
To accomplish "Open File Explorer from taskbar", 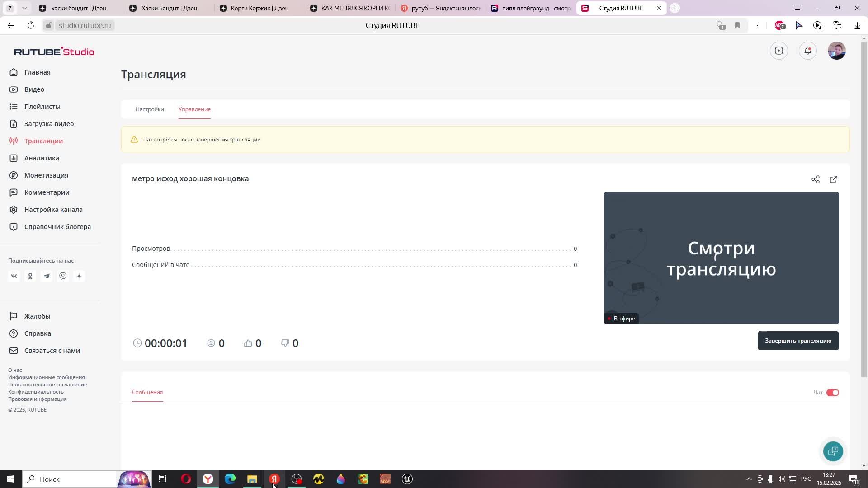I will [252, 479].
